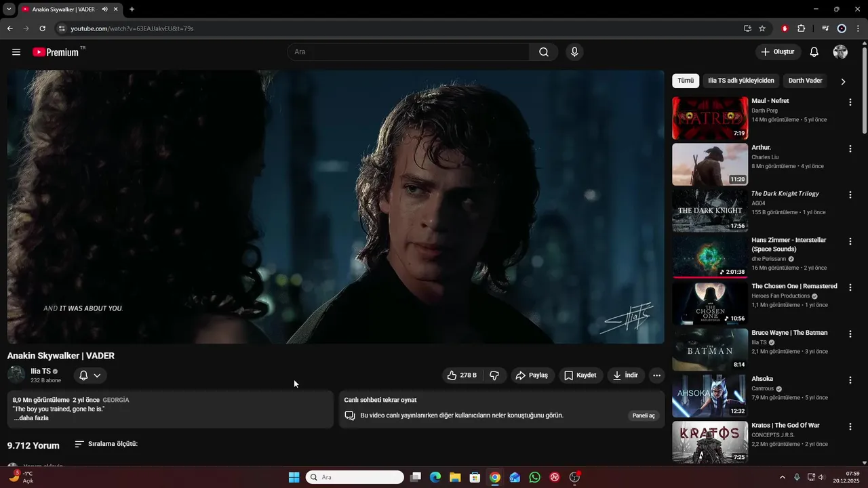This screenshot has height=488, width=868.
Task: Click the YouTube search input field
Action: 408,52
